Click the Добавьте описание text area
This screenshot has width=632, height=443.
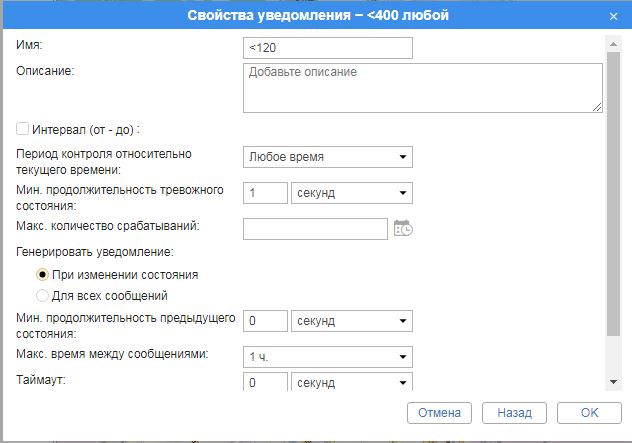pyautogui.click(x=422, y=87)
